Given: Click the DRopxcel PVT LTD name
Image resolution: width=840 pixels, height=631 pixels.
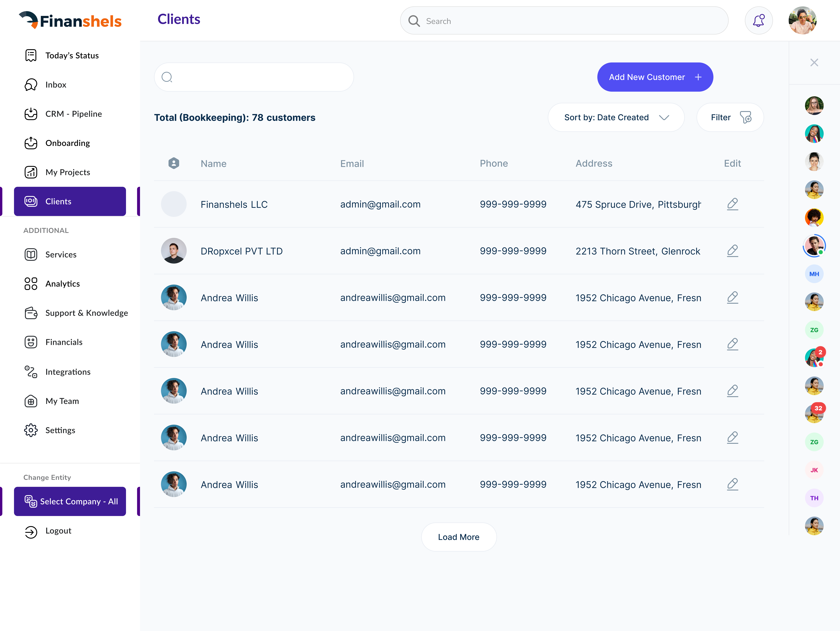Looking at the screenshot, I should pyautogui.click(x=242, y=251).
